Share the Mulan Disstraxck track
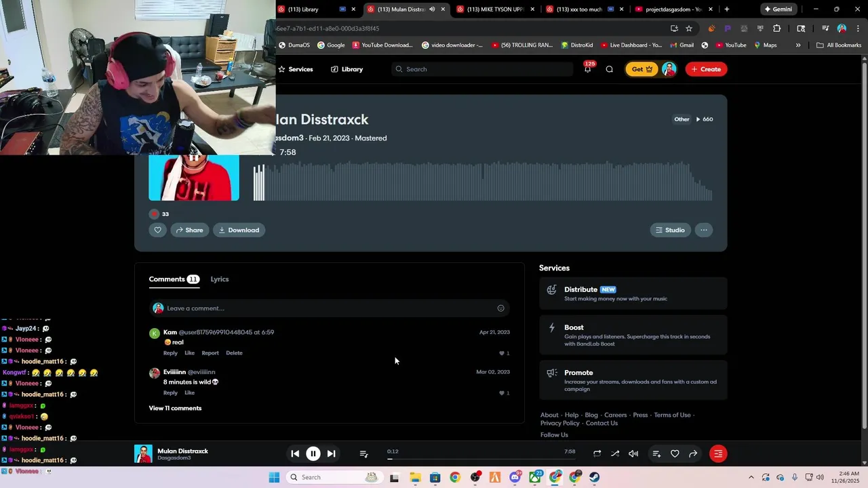Image resolution: width=868 pixels, height=488 pixels. tap(189, 230)
